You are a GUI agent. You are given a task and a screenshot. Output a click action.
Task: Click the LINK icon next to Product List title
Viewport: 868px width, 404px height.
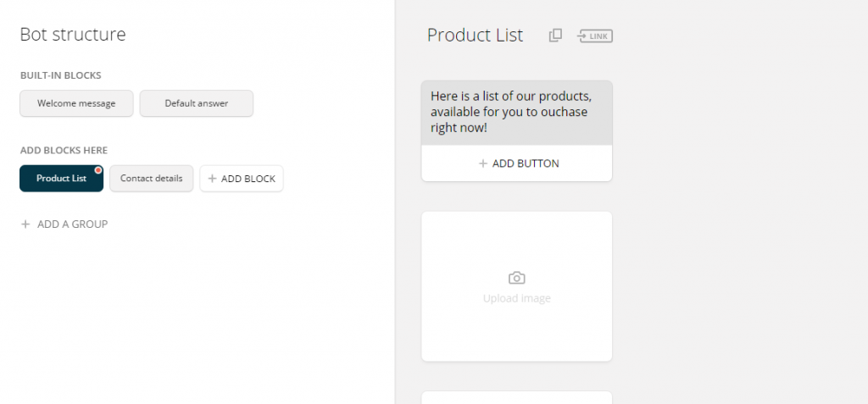pos(595,36)
